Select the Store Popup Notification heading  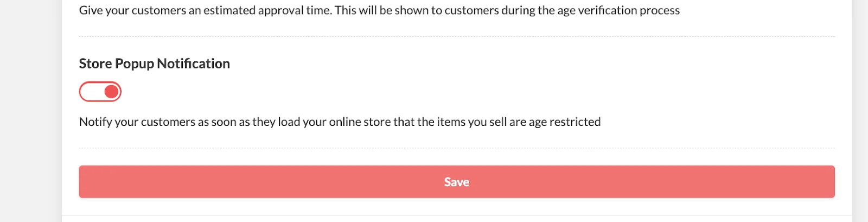pyautogui.click(x=155, y=64)
